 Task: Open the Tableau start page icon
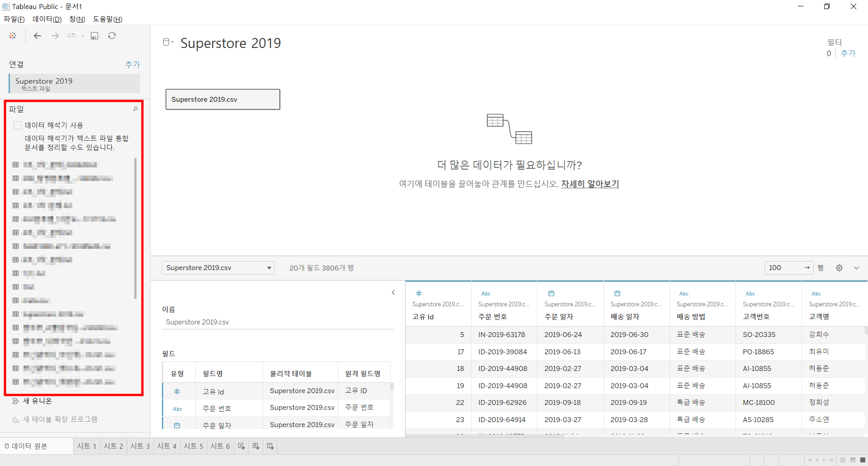13,36
